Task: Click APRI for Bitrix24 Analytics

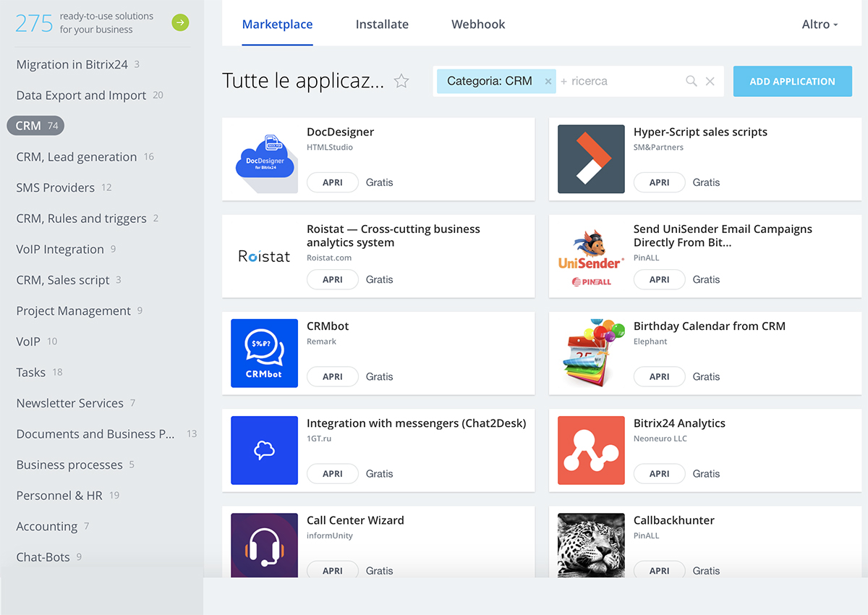Action: pos(660,473)
